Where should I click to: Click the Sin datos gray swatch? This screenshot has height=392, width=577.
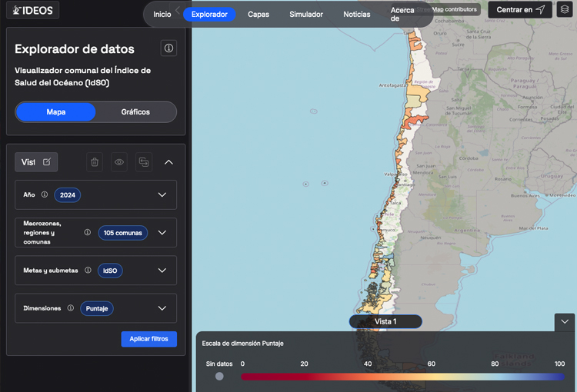pyautogui.click(x=219, y=376)
